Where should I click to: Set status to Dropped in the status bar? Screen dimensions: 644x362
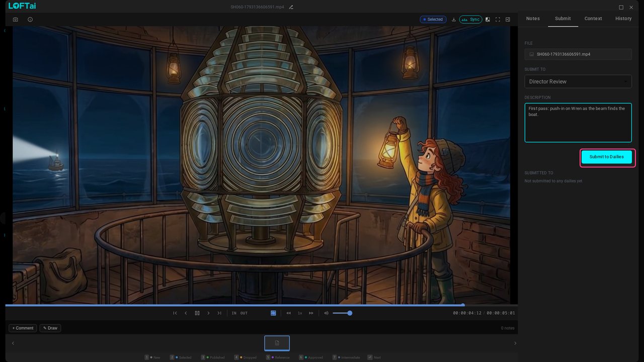pos(245,357)
